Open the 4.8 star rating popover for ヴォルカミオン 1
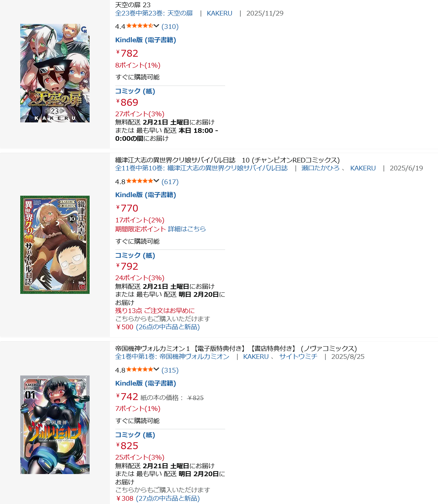 pos(139,370)
